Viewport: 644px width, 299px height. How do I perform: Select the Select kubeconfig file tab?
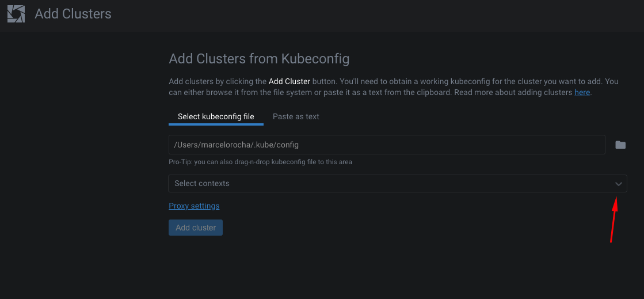(x=216, y=116)
